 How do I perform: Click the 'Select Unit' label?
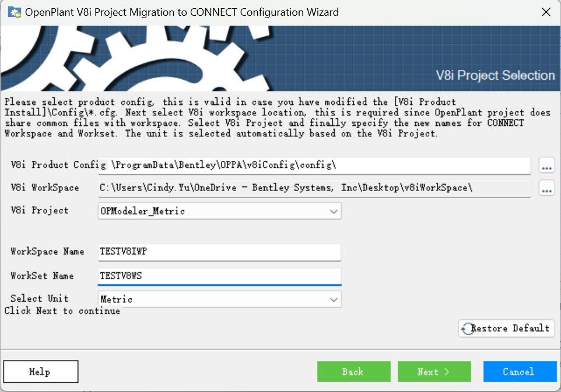pyautogui.click(x=39, y=298)
